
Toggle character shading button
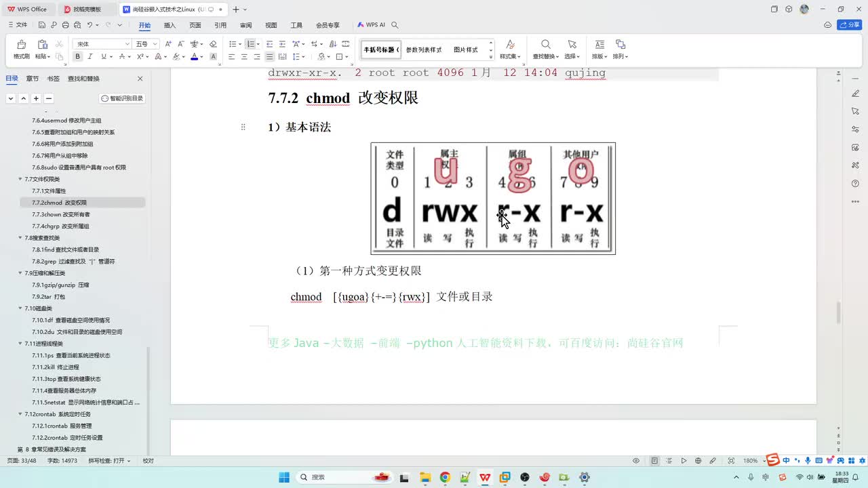(213, 57)
